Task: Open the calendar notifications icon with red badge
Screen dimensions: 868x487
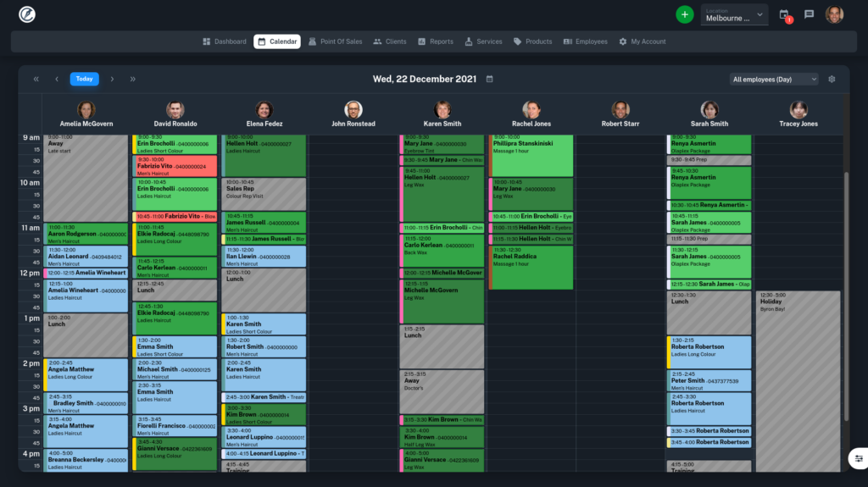Action: click(785, 15)
